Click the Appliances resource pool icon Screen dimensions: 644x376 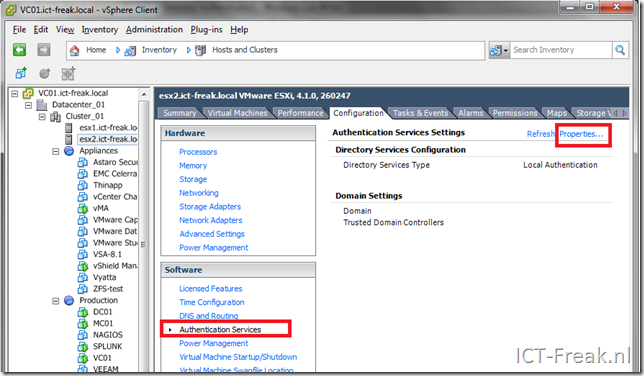69,151
